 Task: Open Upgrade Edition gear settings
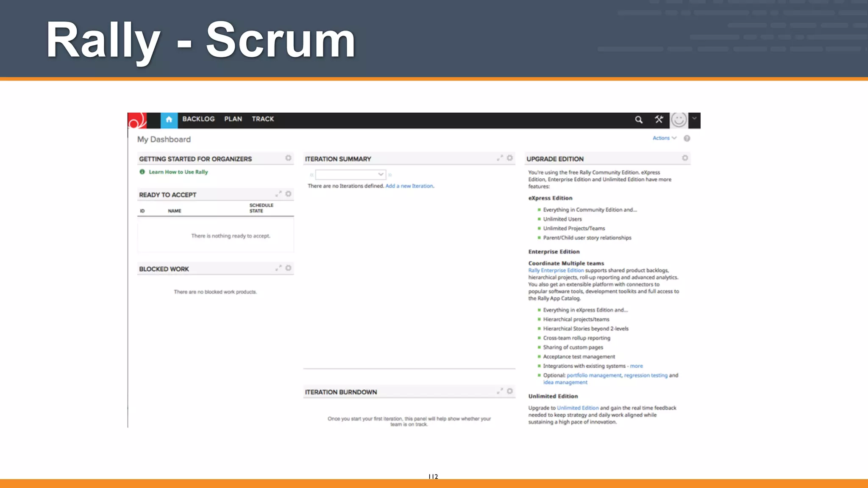click(x=685, y=158)
